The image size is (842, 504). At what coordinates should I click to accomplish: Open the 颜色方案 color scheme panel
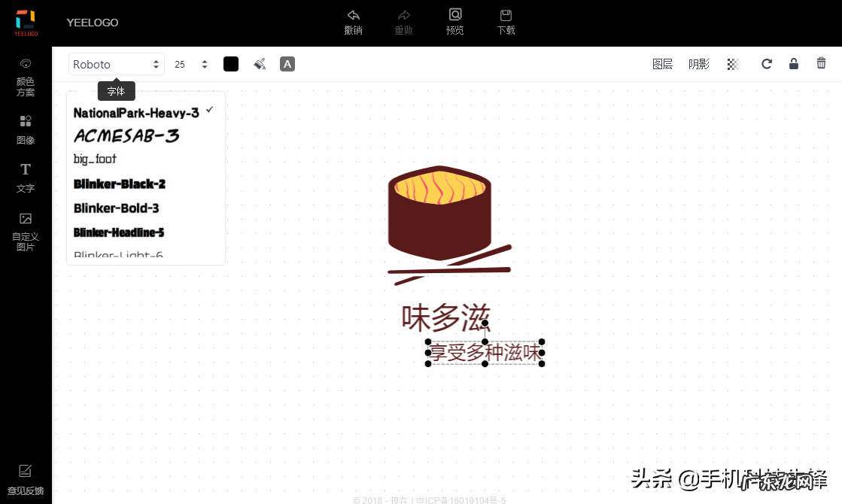point(26,77)
